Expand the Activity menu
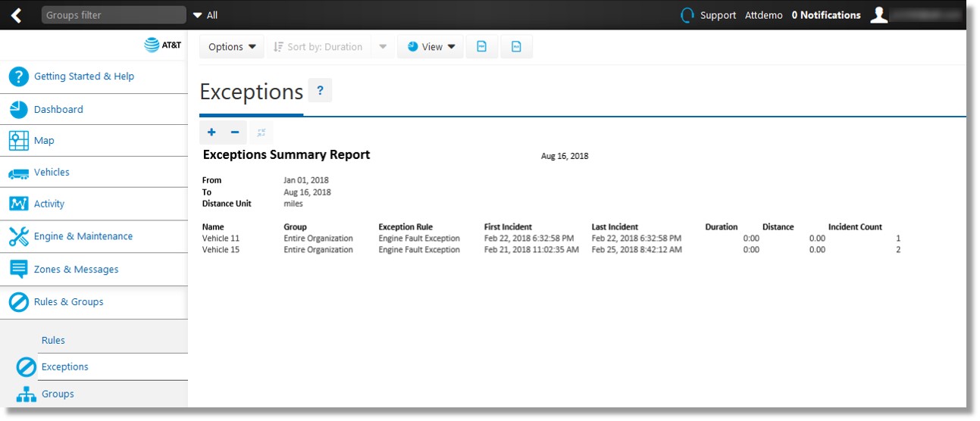This screenshot has height=421, width=980. (49, 204)
